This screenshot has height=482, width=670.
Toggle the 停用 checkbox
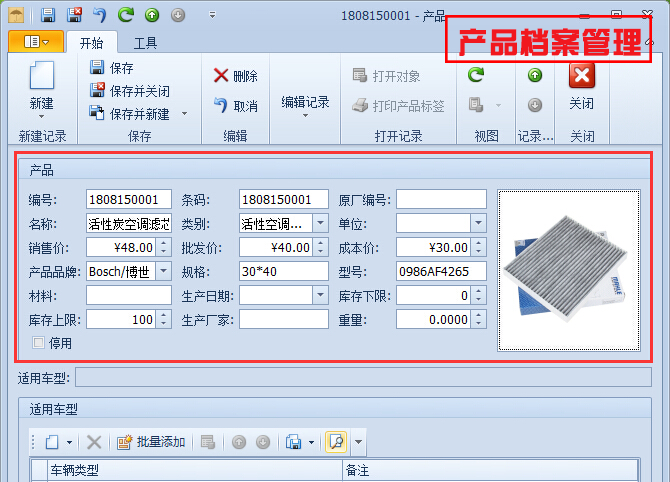[x=39, y=343]
